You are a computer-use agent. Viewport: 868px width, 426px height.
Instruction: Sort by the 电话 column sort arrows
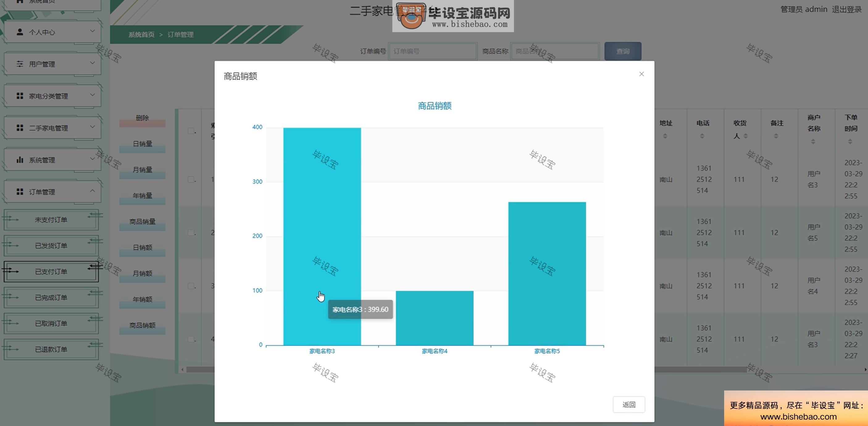[702, 136]
